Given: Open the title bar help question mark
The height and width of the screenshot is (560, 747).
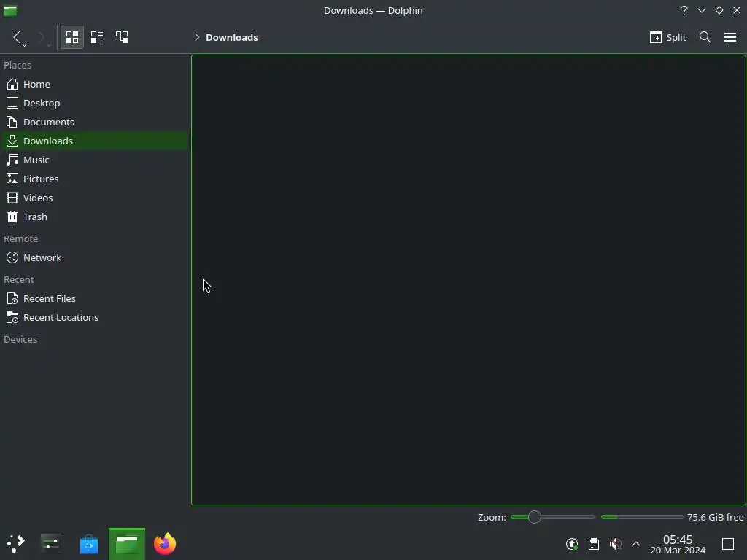Looking at the screenshot, I should [684, 10].
